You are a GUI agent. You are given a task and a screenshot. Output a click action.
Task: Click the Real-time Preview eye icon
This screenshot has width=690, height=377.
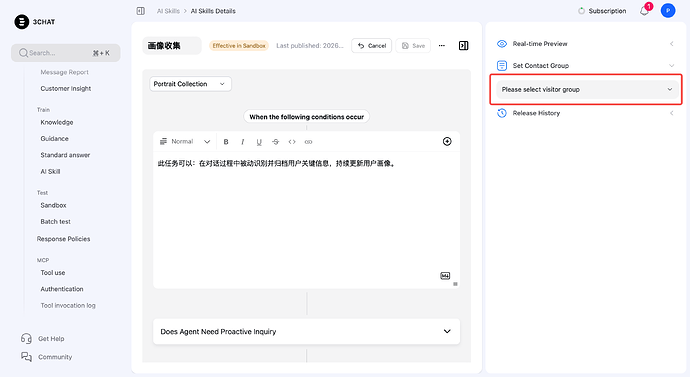point(502,44)
